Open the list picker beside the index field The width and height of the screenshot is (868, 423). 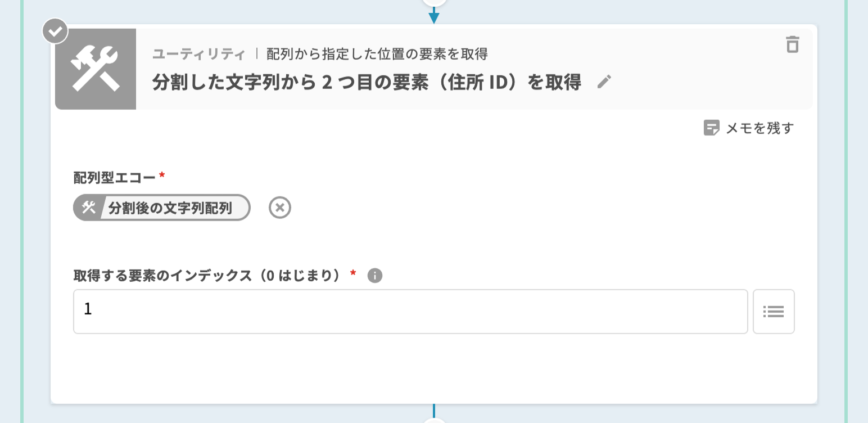pos(773,312)
